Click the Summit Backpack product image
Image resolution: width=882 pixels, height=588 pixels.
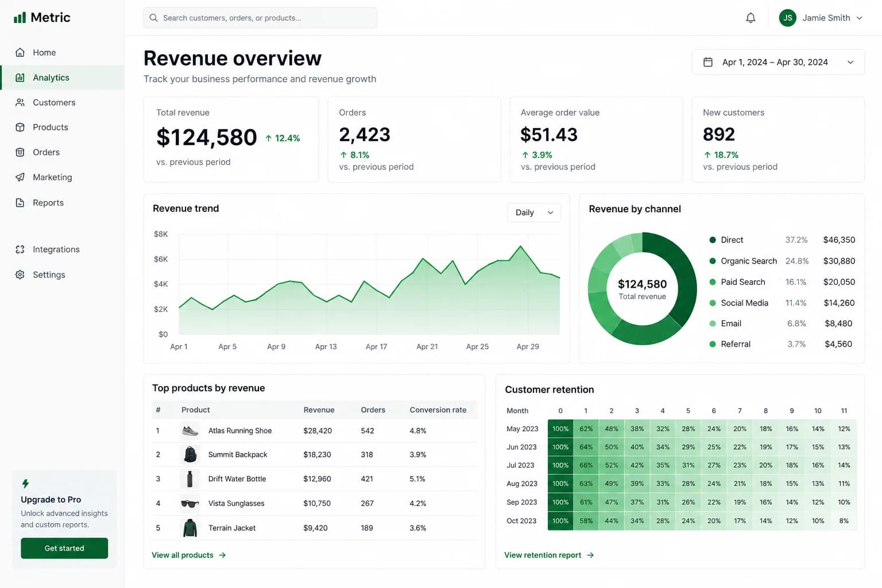[x=190, y=454]
